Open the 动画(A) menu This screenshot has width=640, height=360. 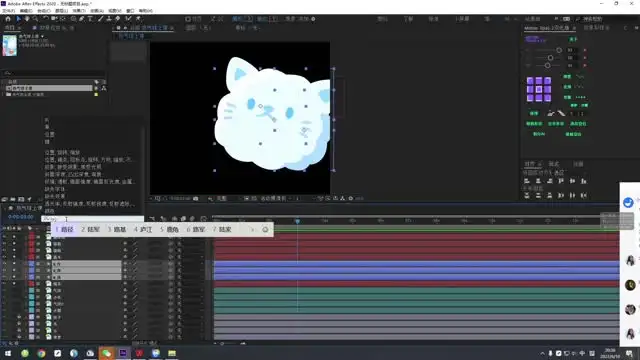click(97, 11)
